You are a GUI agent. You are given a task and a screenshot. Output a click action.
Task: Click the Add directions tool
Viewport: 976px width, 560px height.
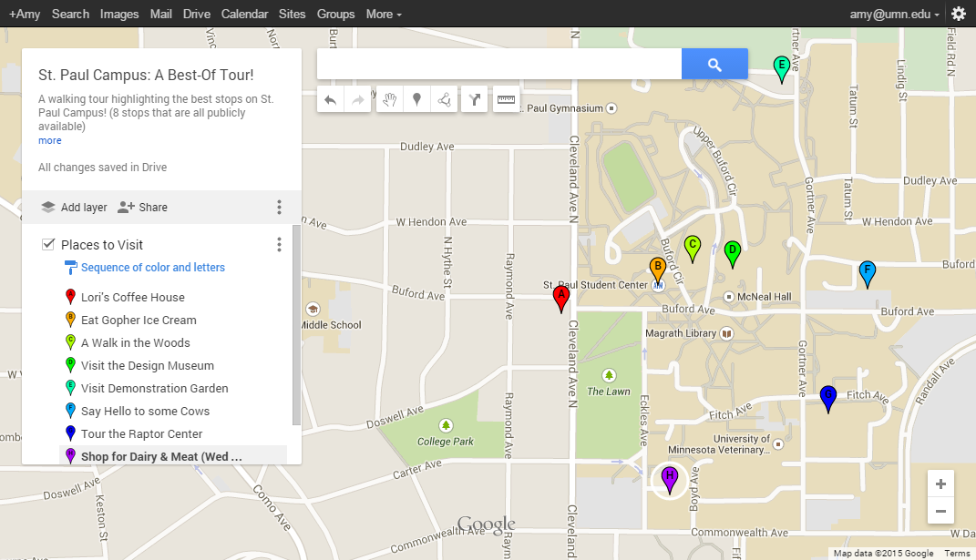point(474,99)
